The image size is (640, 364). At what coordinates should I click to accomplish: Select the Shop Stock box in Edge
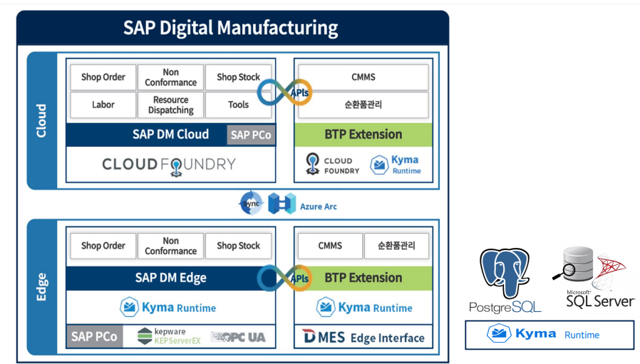[238, 246]
